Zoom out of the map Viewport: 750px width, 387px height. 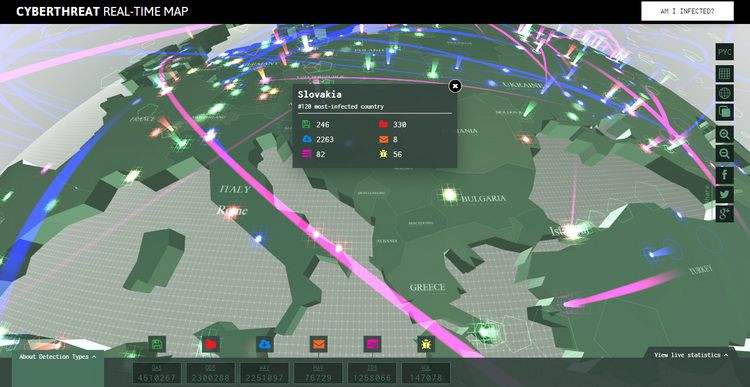pyautogui.click(x=725, y=154)
